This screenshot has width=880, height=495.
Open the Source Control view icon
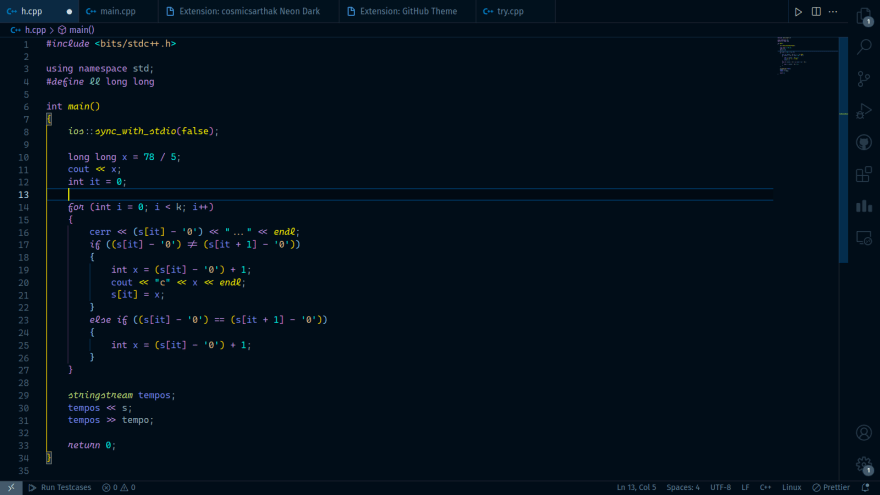864,79
